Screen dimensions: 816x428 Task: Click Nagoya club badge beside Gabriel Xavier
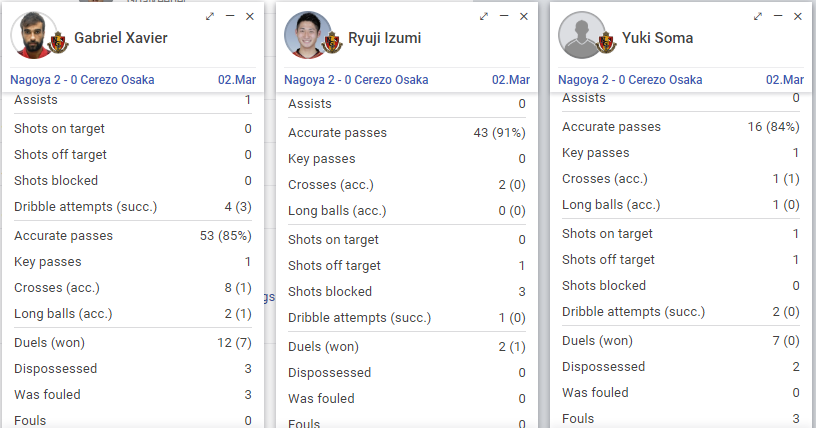coord(58,43)
